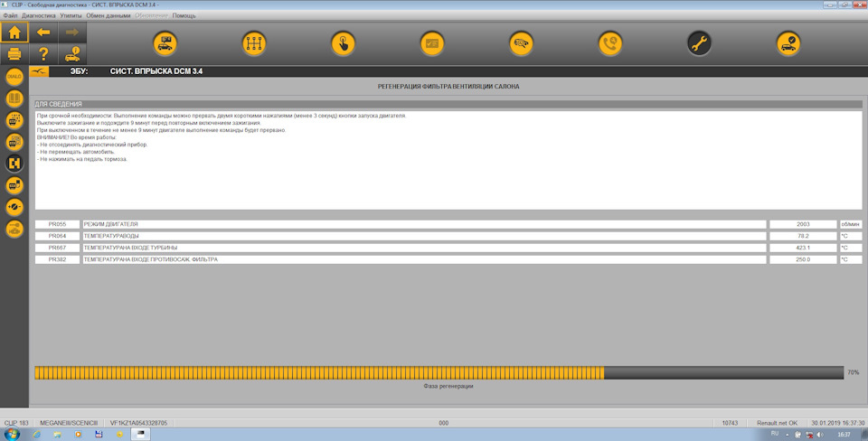Open the Windows Start menu
This screenshot has width=868, height=441.
(12, 435)
